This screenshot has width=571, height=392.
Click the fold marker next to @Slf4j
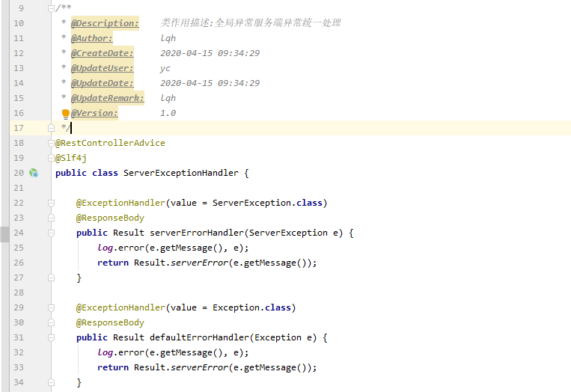click(51, 158)
